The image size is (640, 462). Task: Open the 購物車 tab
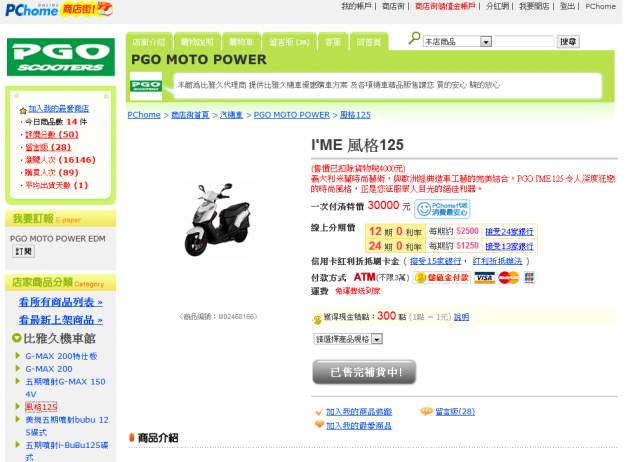(x=241, y=42)
